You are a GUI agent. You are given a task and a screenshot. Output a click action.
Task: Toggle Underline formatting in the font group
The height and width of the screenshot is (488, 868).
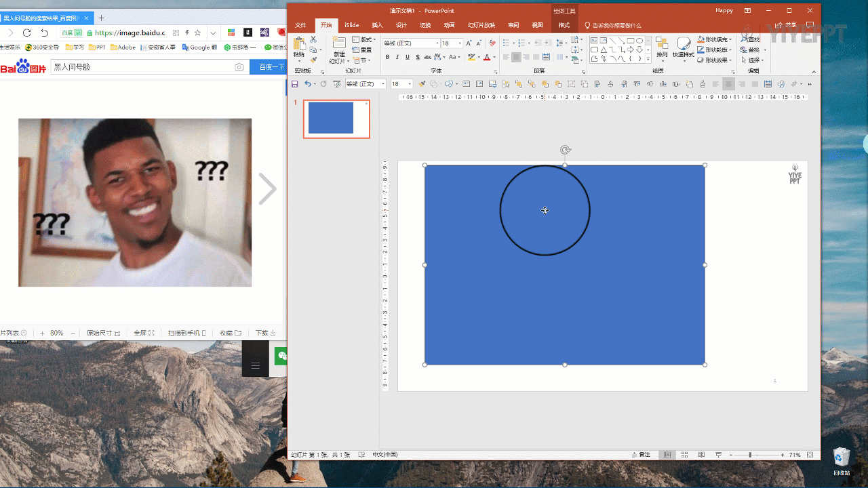point(407,58)
